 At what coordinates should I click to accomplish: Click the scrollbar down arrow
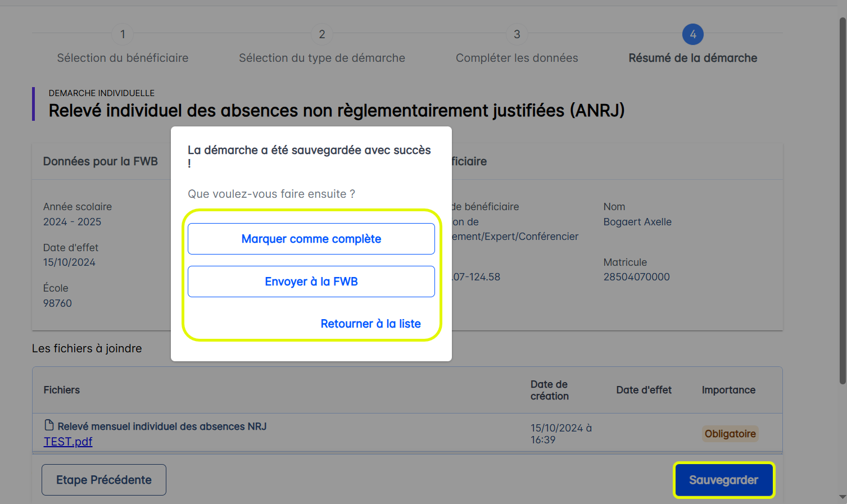[843, 497]
